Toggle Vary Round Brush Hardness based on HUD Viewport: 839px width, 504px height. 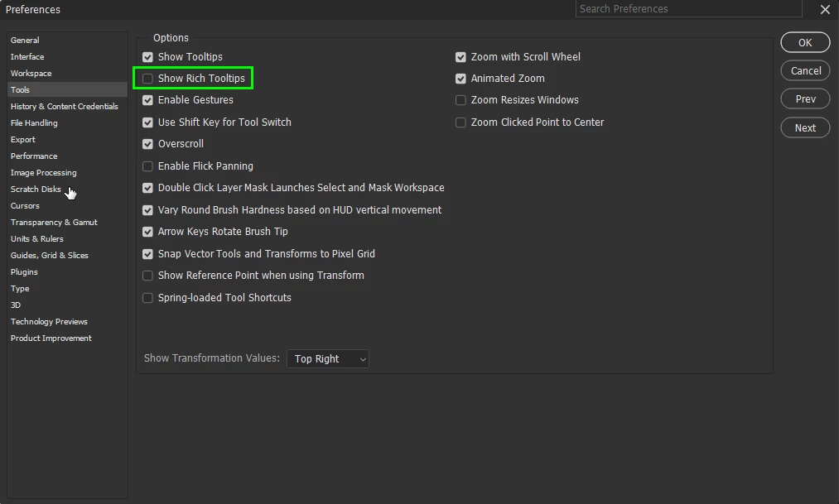147,210
